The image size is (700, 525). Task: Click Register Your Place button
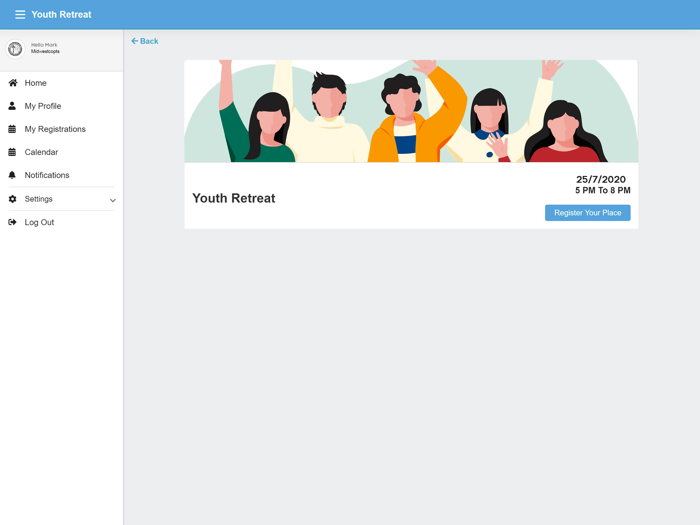click(588, 213)
